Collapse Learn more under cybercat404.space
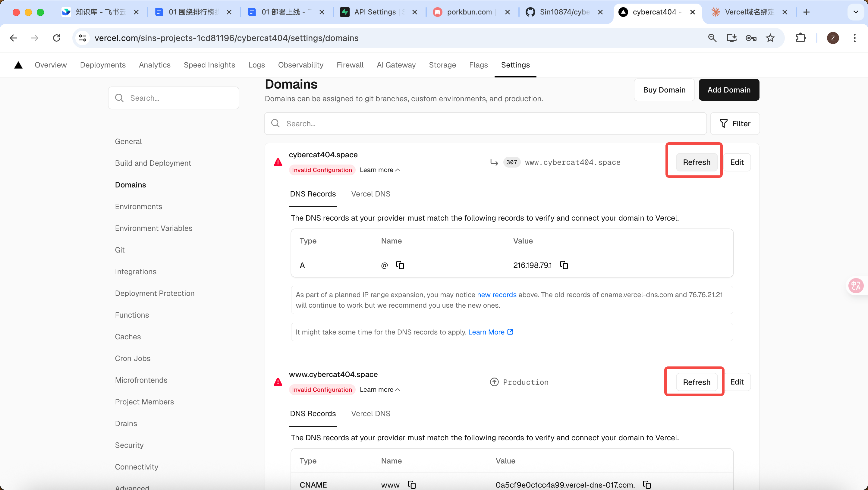This screenshot has height=490, width=868. (380, 170)
